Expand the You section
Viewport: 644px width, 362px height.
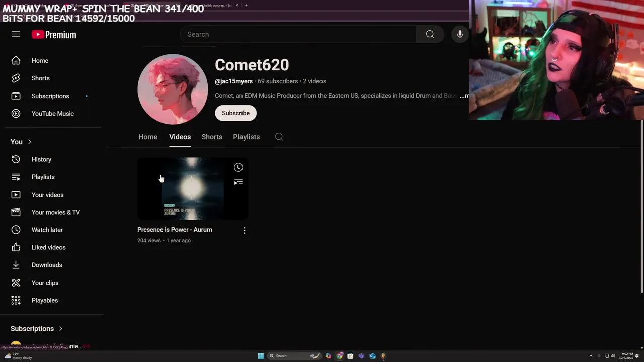point(21,142)
